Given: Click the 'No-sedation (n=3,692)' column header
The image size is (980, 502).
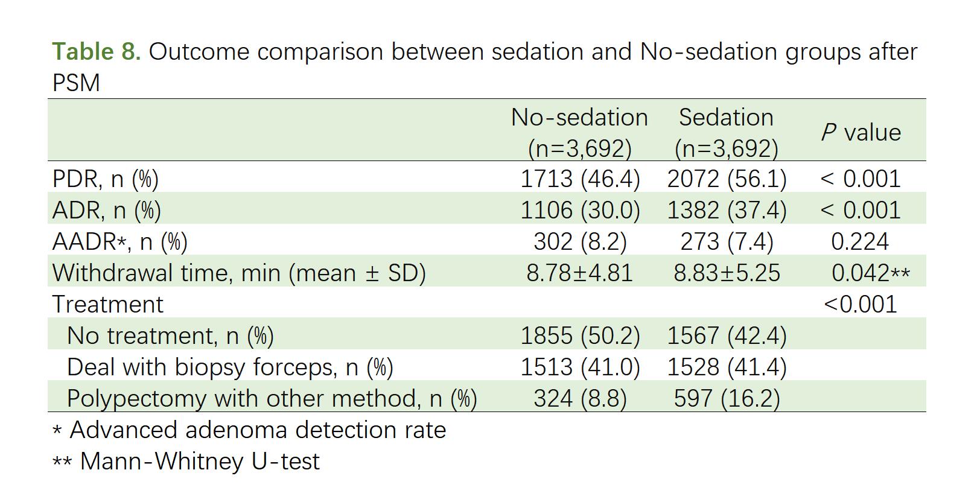Looking at the screenshot, I should (x=579, y=132).
